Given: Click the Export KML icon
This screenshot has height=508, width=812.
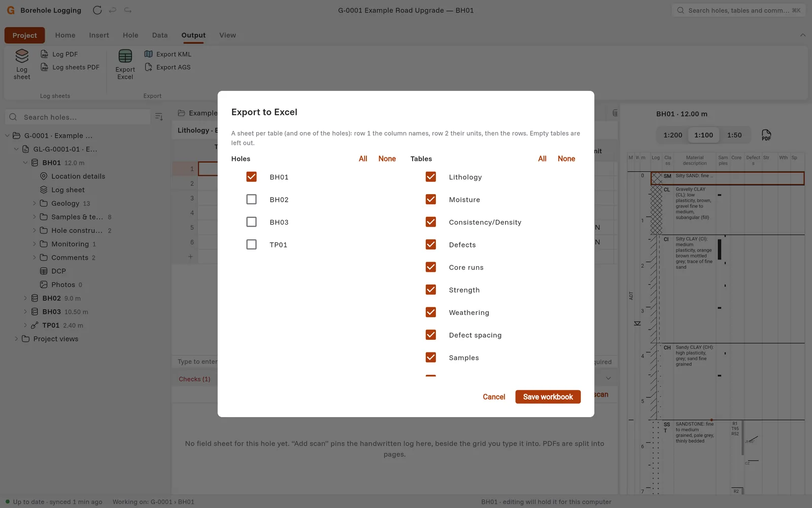Looking at the screenshot, I should point(148,54).
